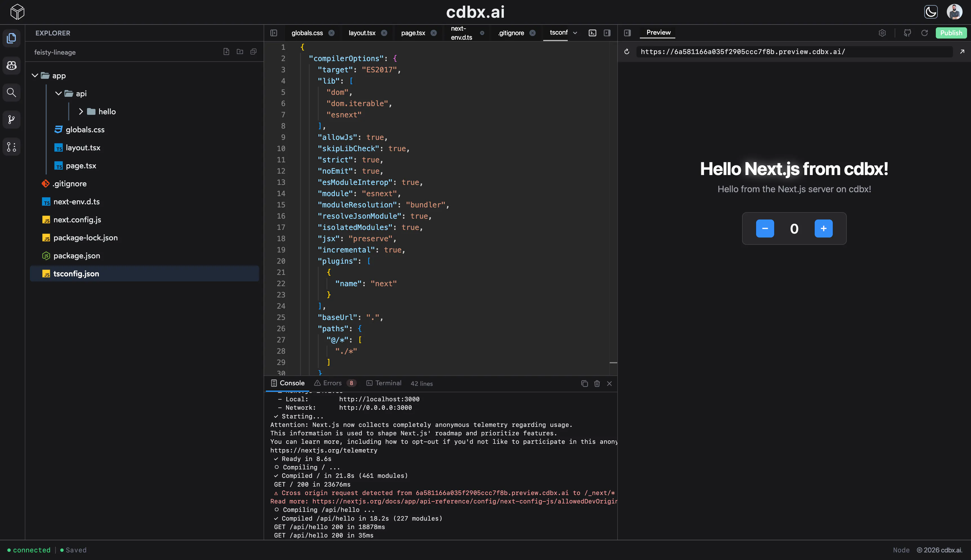Toggle dark mode moon icon
This screenshot has width=971, height=560.
(x=931, y=12)
